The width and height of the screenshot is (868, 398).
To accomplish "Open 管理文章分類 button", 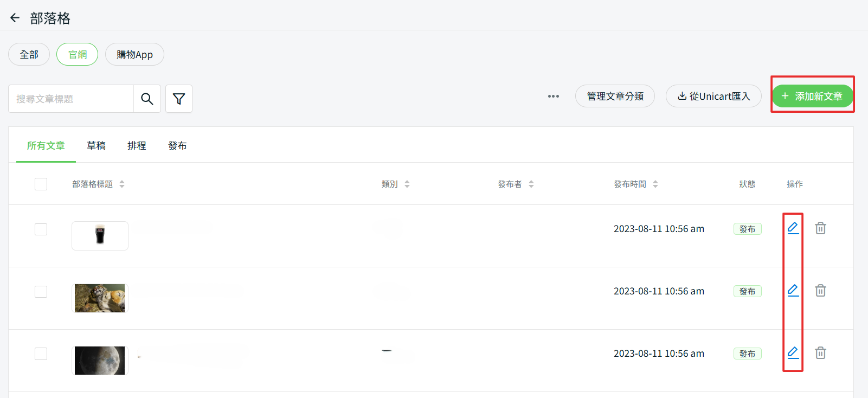I will (615, 96).
